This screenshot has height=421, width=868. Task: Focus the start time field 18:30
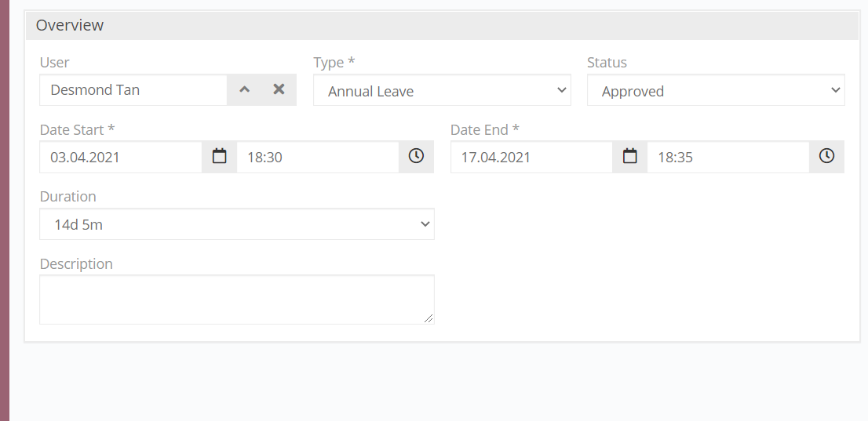click(317, 157)
